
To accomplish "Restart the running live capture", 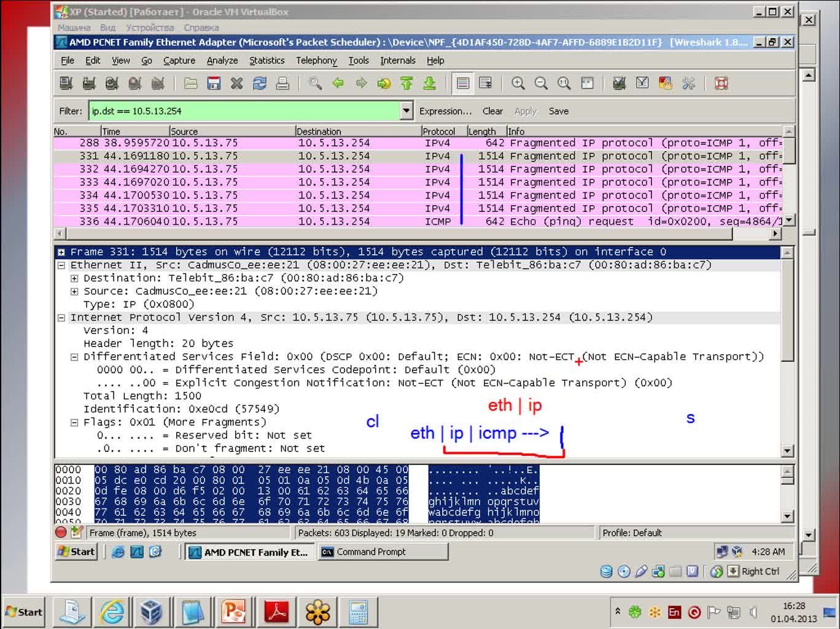I will click(157, 83).
